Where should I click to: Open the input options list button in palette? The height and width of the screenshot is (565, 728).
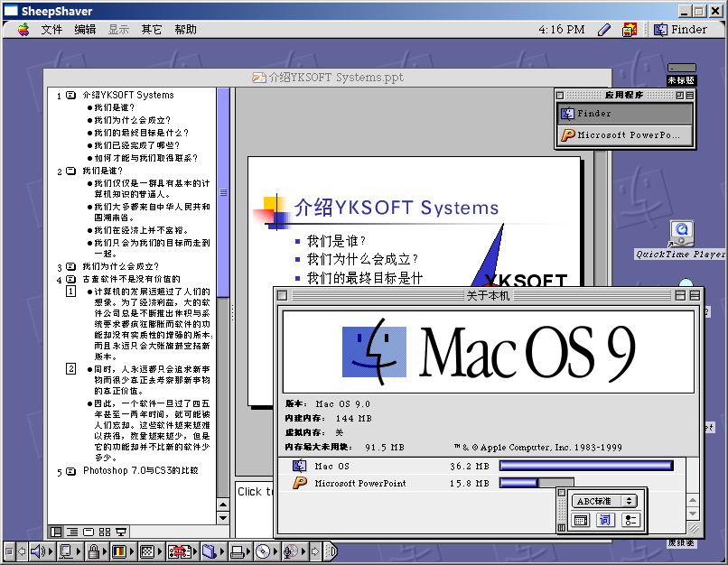tap(630, 520)
